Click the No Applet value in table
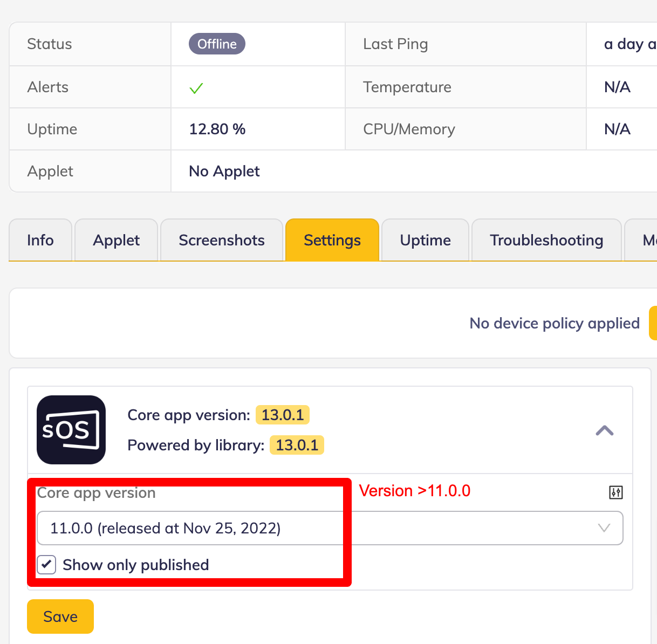 [x=224, y=171]
